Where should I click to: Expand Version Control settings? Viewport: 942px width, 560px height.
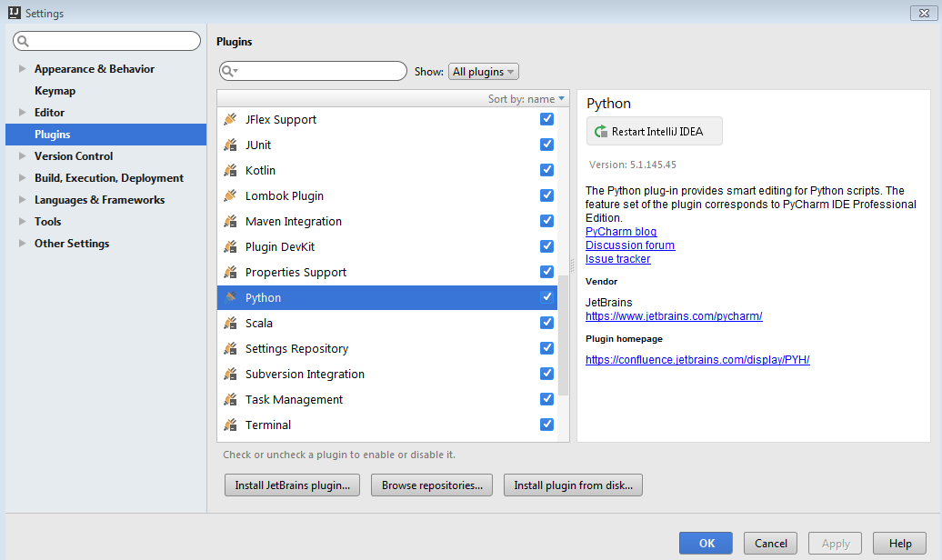click(x=22, y=155)
